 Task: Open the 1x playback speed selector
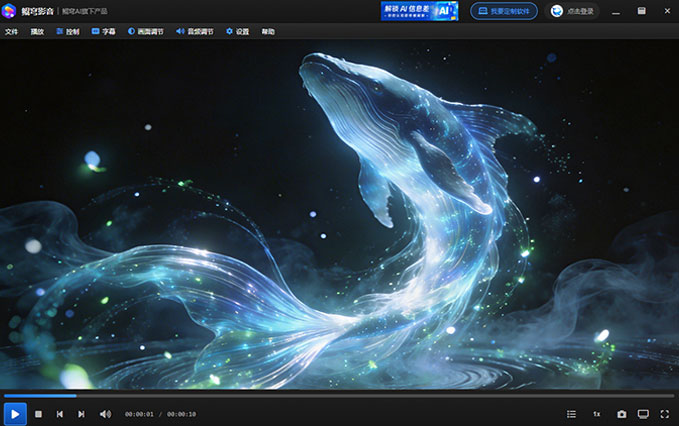click(597, 414)
